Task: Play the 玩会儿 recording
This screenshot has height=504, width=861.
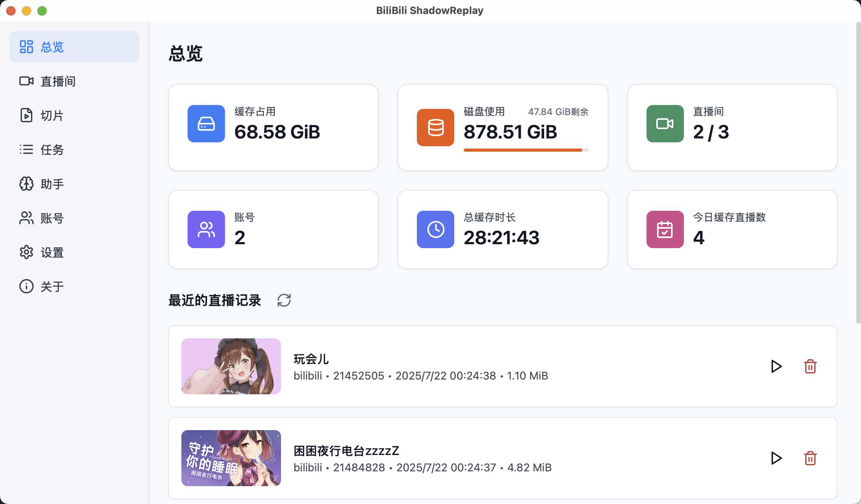Action: coord(776,366)
